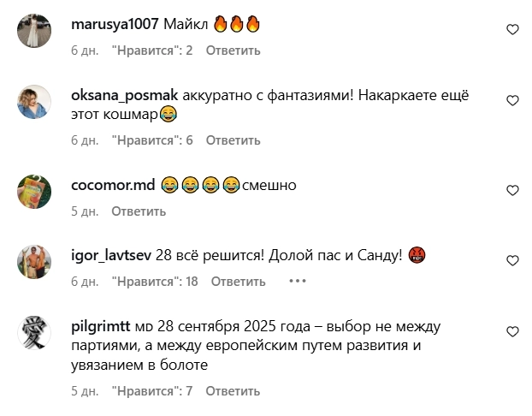Open three-dot options on igor_lavtsev's comment

click(298, 281)
